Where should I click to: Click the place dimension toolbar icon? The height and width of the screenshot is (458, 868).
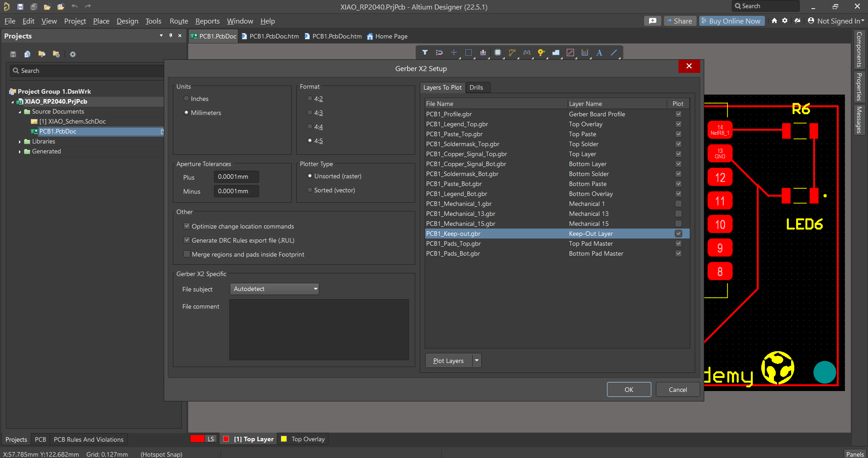pyautogui.click(x=585, y=53)
